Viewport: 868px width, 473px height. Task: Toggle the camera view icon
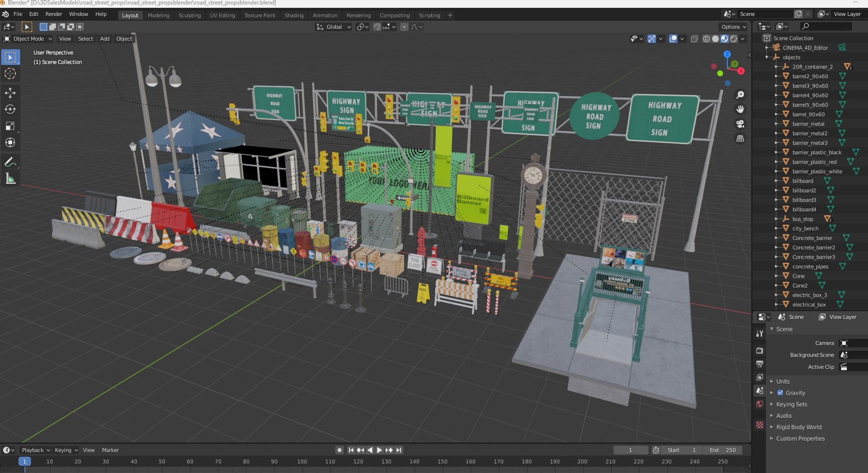[x=740, y=124]
